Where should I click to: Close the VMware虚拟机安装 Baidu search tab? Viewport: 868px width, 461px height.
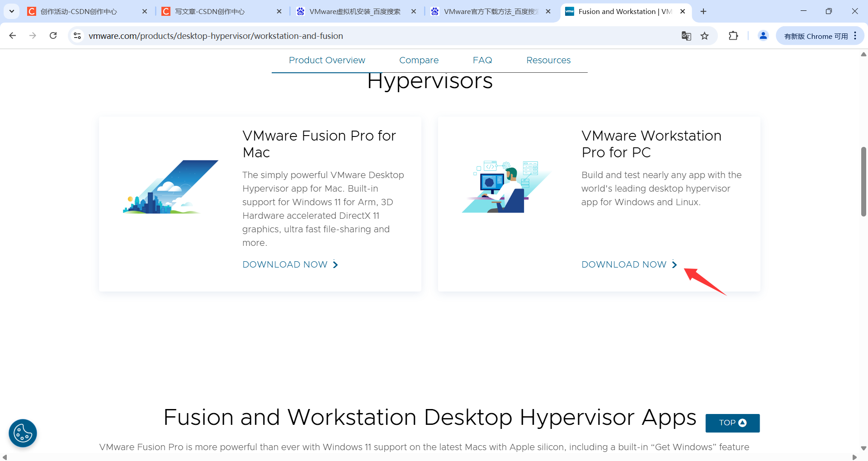tap(413, 11)
